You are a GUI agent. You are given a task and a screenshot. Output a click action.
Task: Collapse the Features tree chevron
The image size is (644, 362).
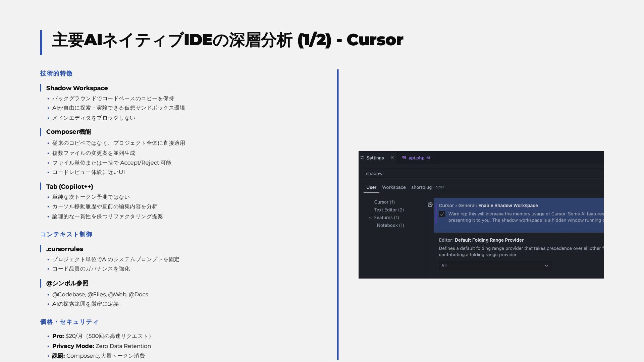point(370,218)
